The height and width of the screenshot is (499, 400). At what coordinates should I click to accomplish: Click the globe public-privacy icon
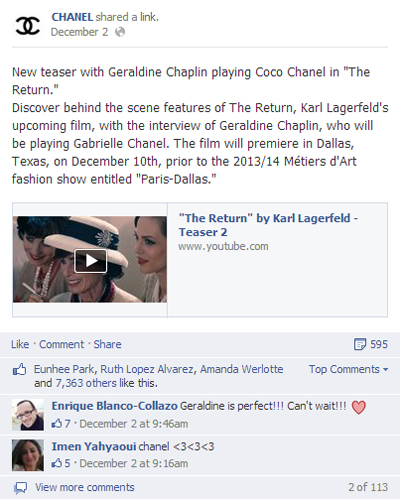[120, 32]
